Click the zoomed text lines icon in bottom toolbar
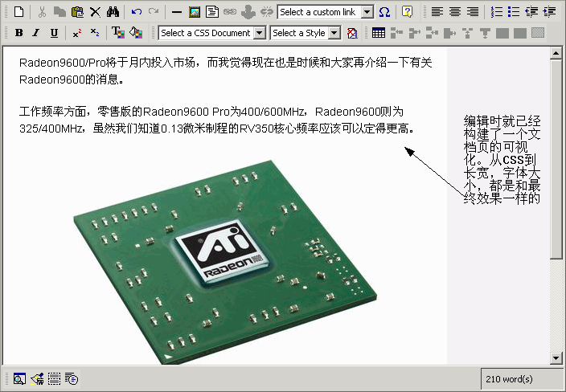The image size is (566, 392). click(x=72, y=379)
